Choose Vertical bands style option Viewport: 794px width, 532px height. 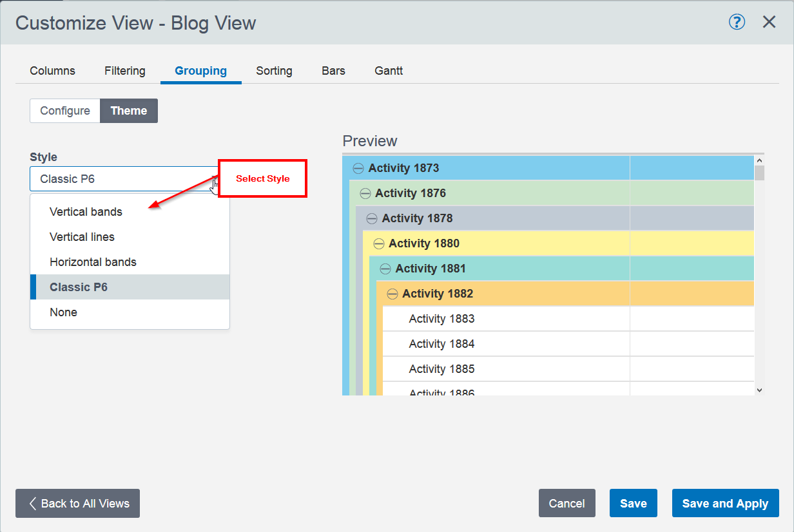coord(86,212)
